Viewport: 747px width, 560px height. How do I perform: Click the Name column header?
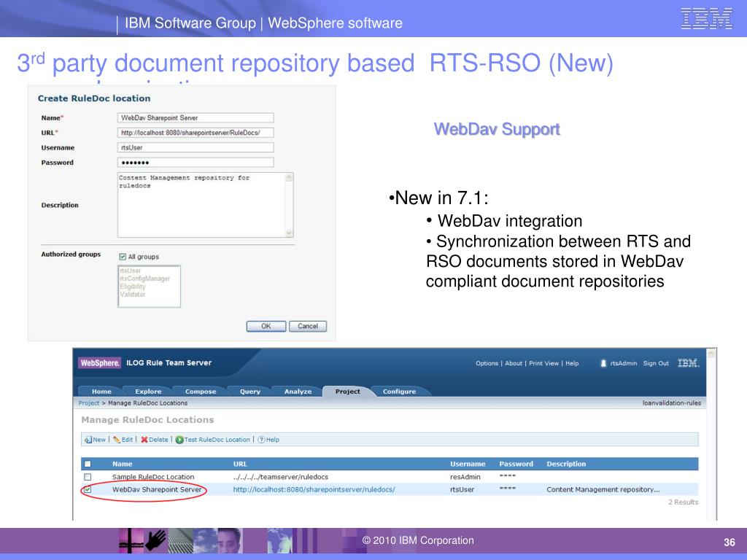tap(123, 464)
